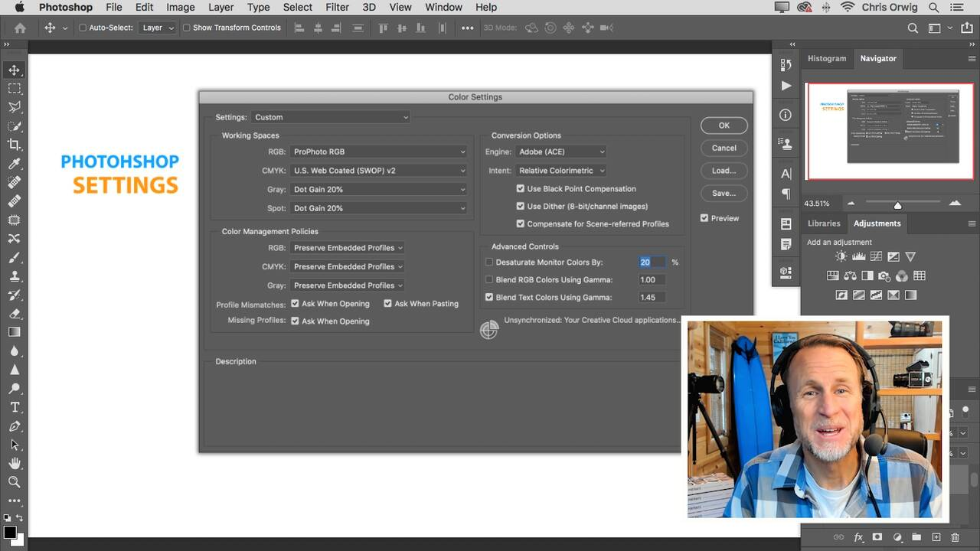Select the Hand tool
This screenshot has width=980, height=551.
pyautogui.click(x=14, y=463)
